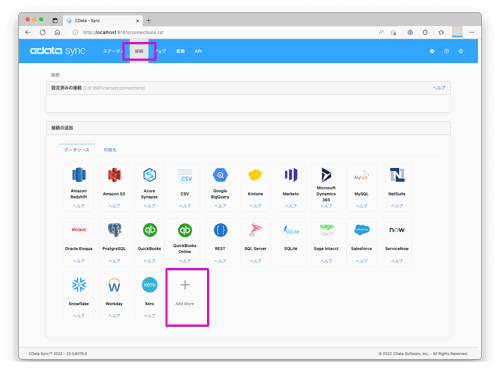Switch to the 同期先 destinations tab
The image size is (500, 384).
110,150
